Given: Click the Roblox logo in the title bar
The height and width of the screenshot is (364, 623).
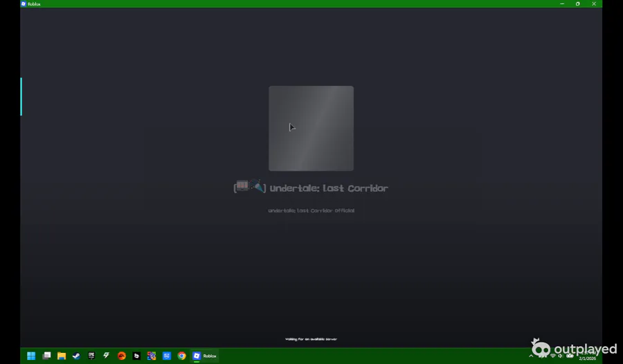Looking at the screenshot, I should point(24,3).
